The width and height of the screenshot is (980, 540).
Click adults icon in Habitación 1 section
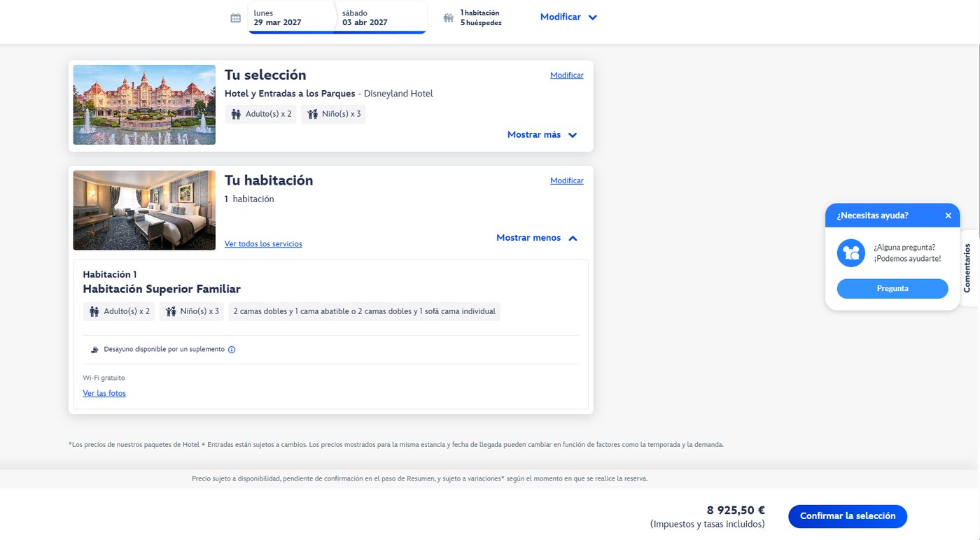point(94,311)
